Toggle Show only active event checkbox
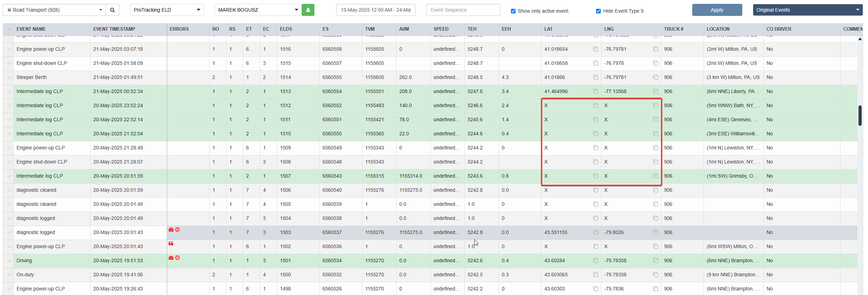The image size is (868, 295). click(x=513, y=11)
